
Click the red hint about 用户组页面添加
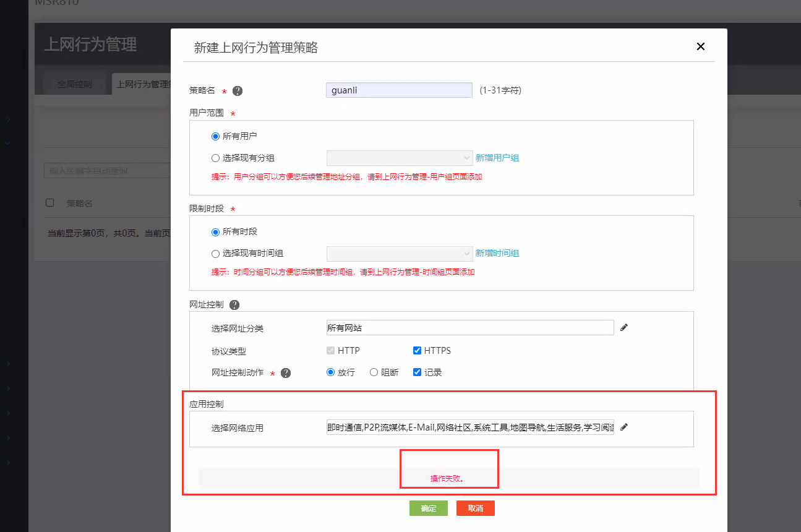[346, 177]
